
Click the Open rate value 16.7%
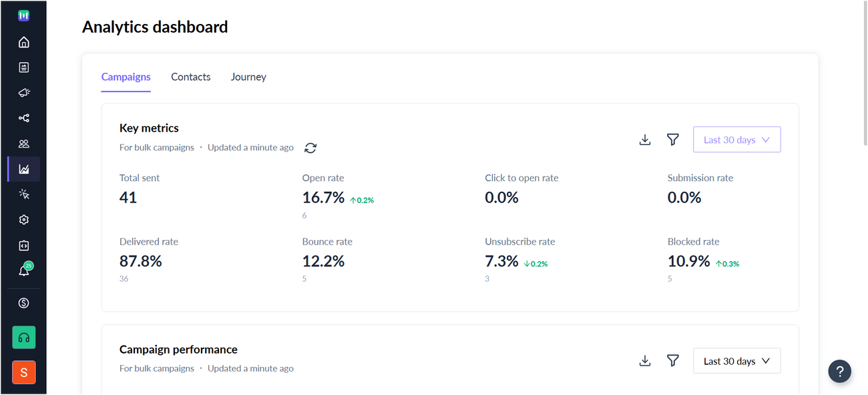323,198
